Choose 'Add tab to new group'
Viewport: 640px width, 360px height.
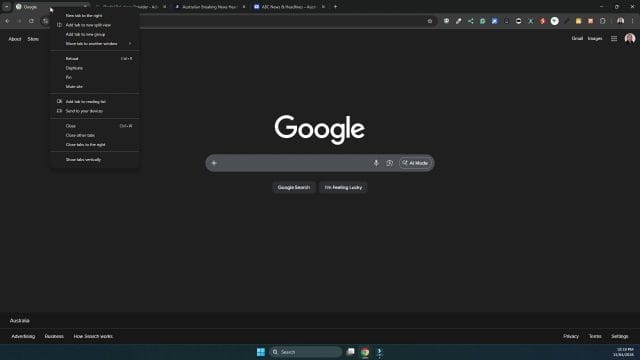95,34
